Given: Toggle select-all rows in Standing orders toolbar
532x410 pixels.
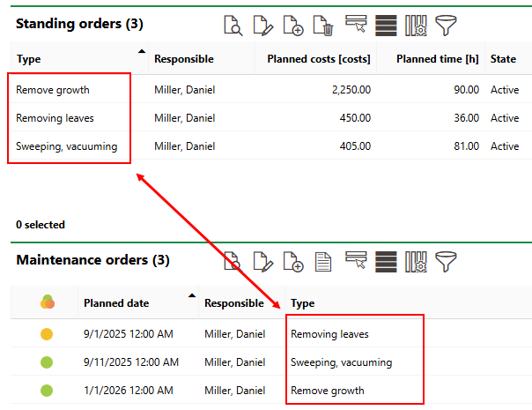Looking at the screenshot, I should (x=386, y=26).
